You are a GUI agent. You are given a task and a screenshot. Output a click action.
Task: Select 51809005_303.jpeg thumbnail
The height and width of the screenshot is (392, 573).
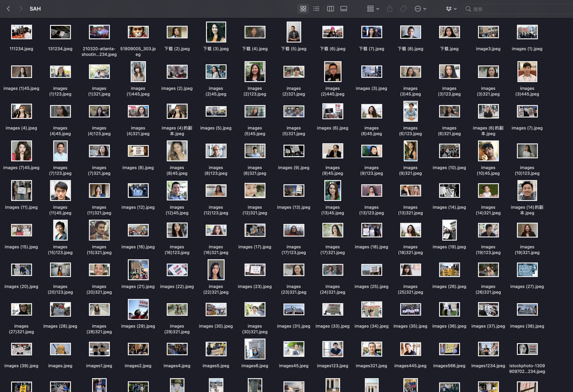(138, 32)
